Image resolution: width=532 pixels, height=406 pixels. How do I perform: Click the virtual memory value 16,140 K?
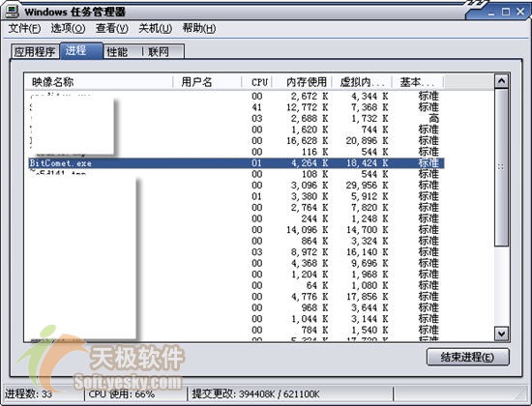coord(368,252)
